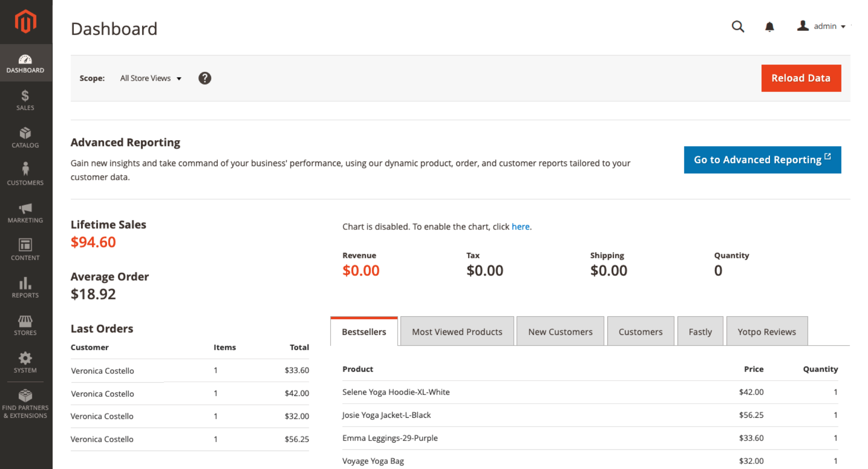Click here to enable the chart
The height and width of the screenshot is (469, 868).
(x=520, y=226)
